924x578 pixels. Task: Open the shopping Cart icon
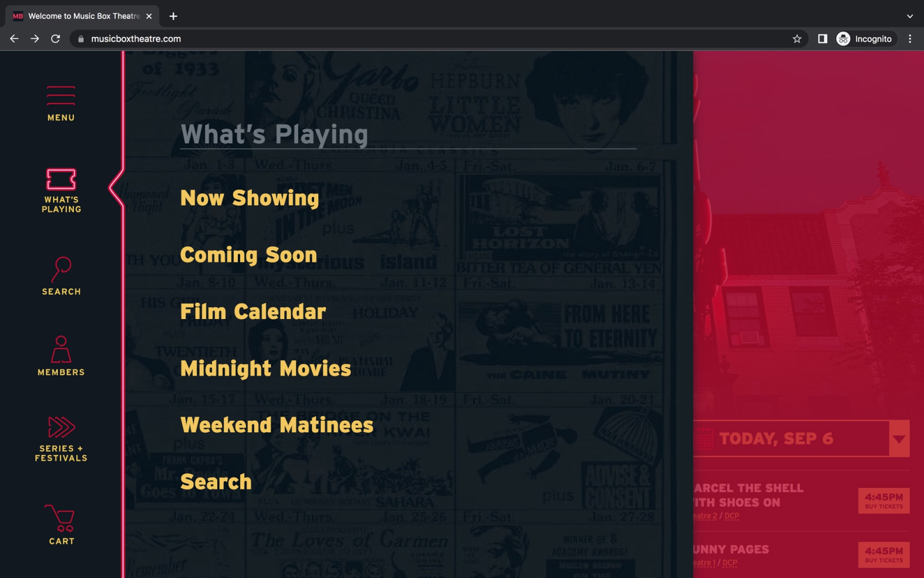[x=60, y=518]
